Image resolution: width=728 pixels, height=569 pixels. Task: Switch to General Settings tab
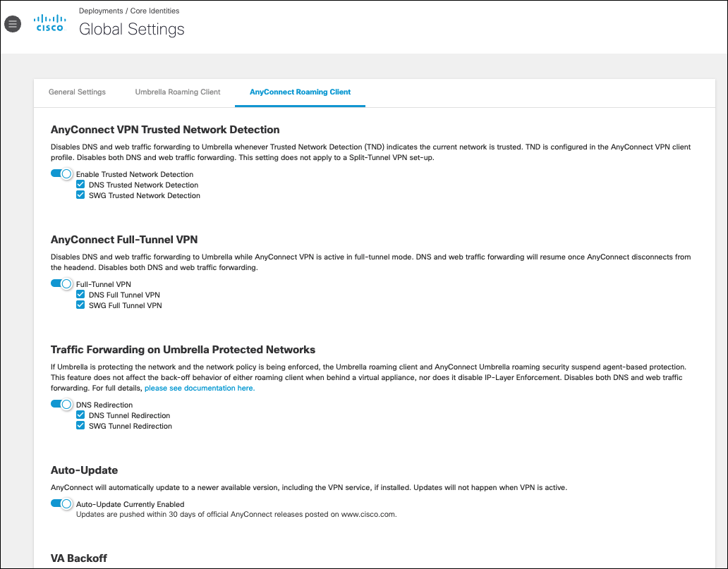click(x=77, y=92)
